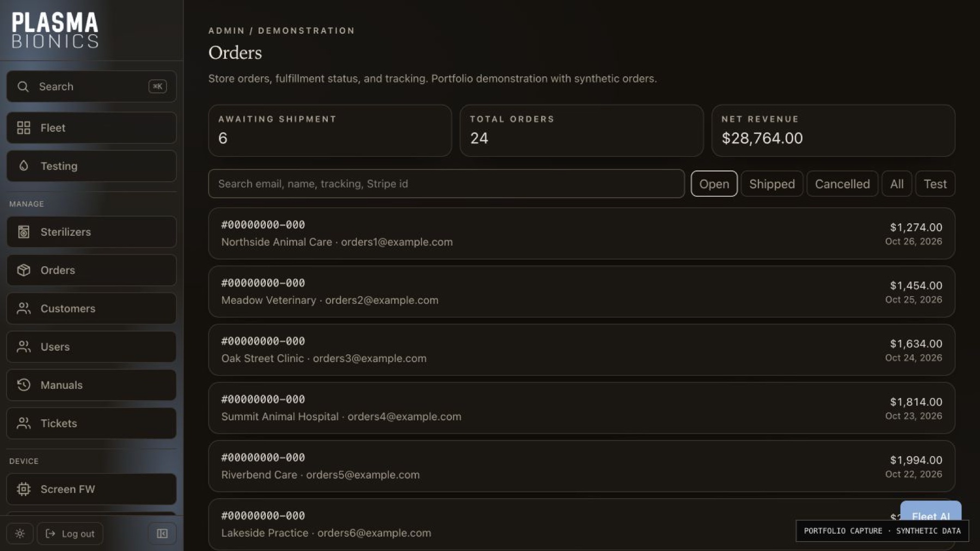Image resolution: width=980 pixels, height=551 pixels.
Task: Open the Meadow Veterinary order row
Action: pyautogui.click(x=581, y=292)
